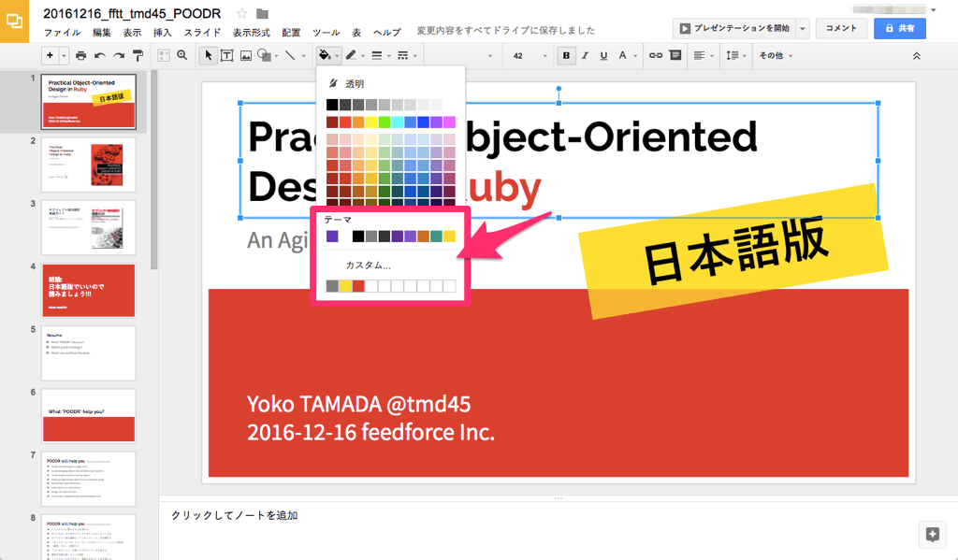
Task: Select the line drawing tool
Action: (290, 55)
